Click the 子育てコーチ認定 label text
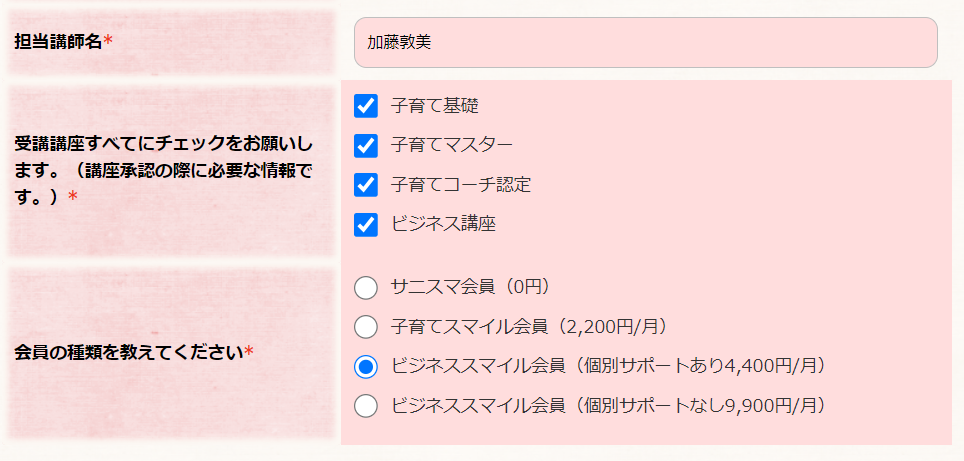 tap(460, 185)
